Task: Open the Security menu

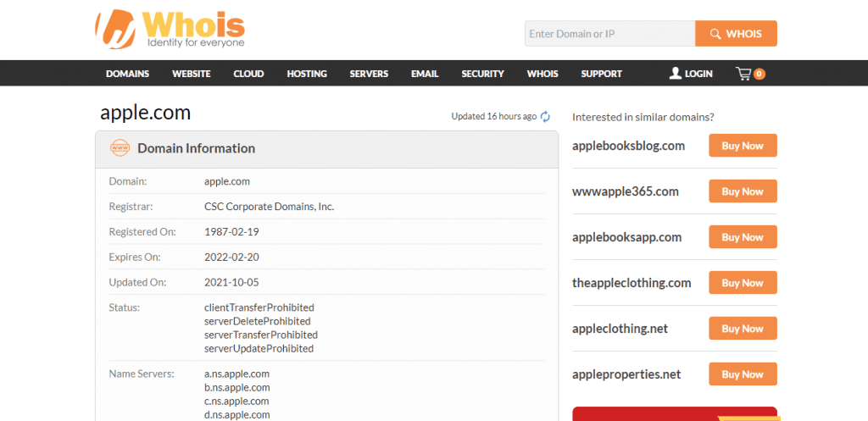Action: [482, 74]
